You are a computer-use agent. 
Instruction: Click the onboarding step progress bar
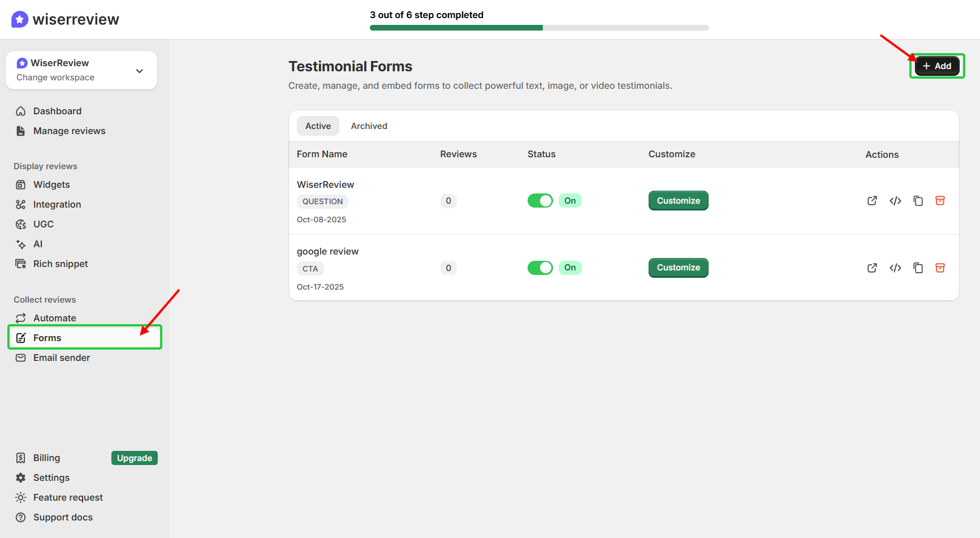click(539, 28)
